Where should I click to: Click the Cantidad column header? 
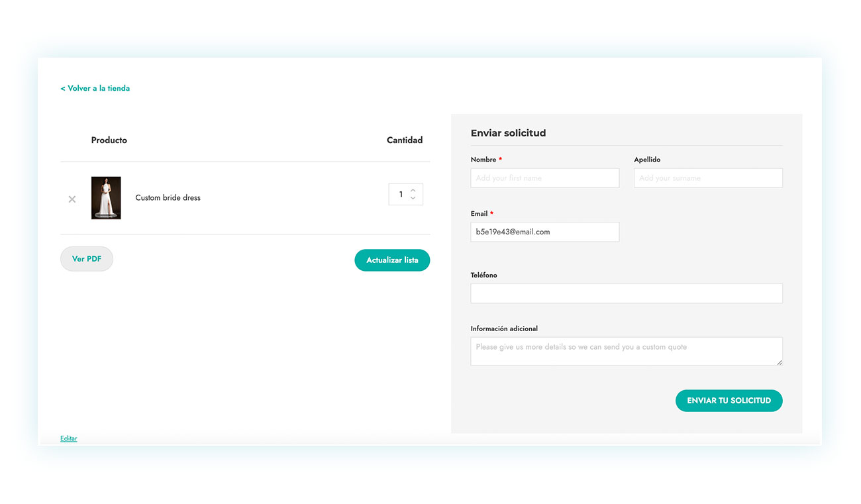click(x=405, y=140)
